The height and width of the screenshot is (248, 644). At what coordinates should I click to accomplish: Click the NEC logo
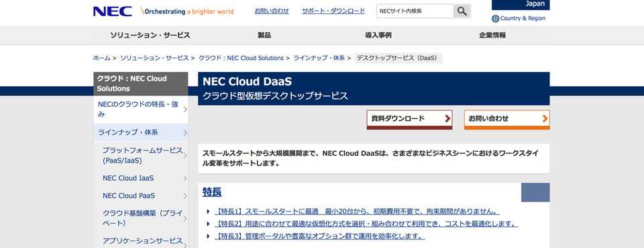113,11
